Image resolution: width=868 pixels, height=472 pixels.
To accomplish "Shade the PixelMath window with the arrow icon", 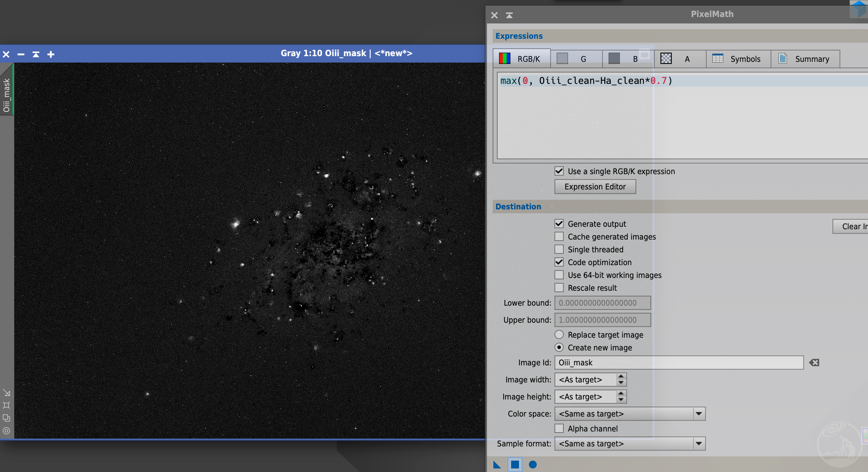I will pyautogui.click(x=509, y=15).
